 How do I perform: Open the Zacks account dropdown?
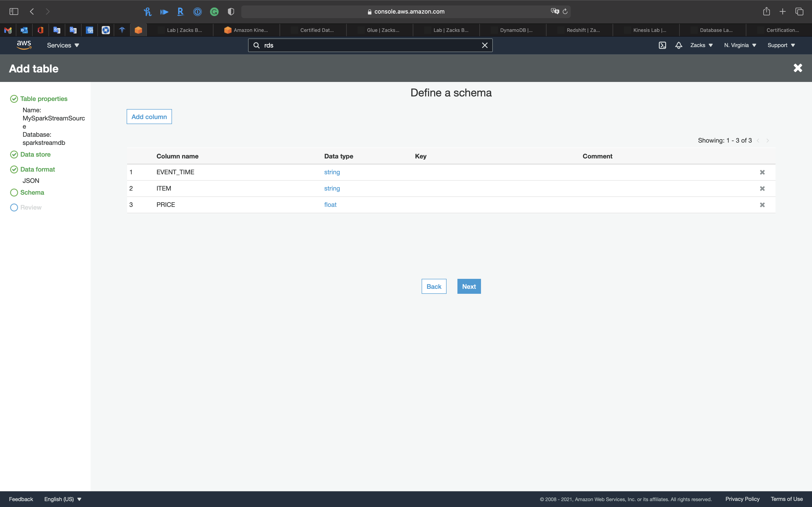pos(701,45)
